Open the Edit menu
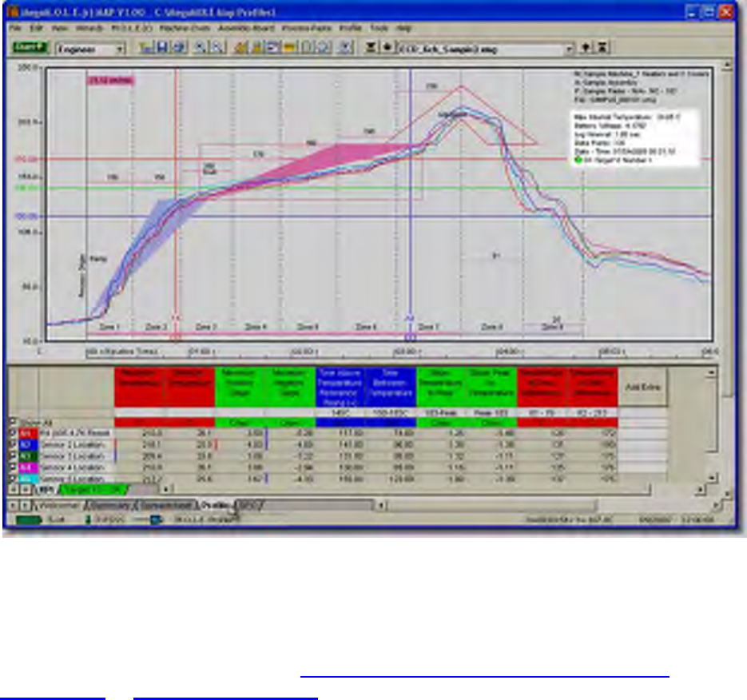 pyautogui.click(x=36, y=28)
